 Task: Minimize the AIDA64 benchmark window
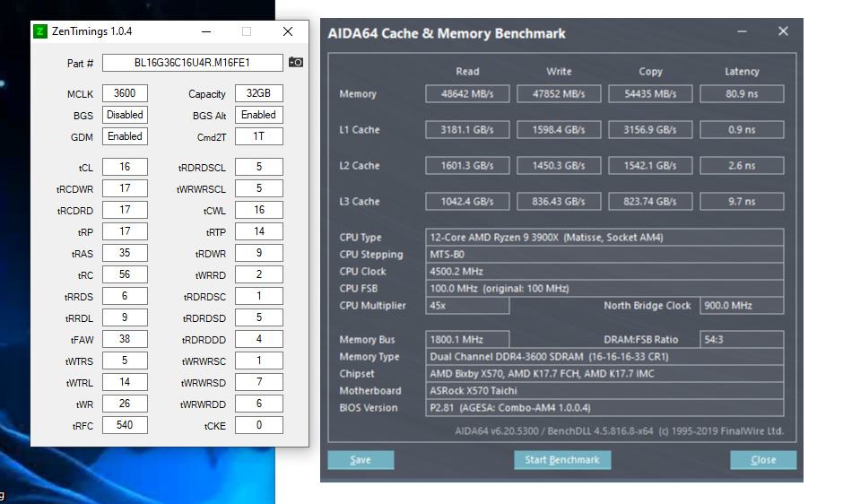[742, 31]
